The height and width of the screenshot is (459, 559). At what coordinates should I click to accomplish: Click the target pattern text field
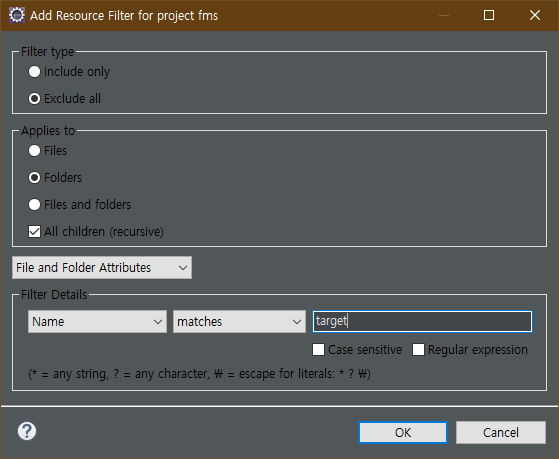(x=422, y=321)
